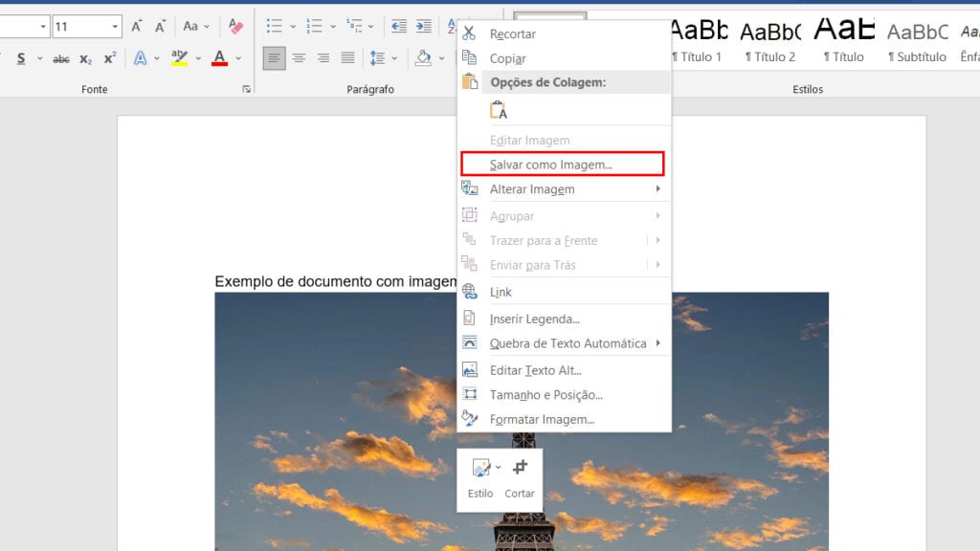This screenshot has width=980, height=551.
Task: Apply yellow text highlight color
Action: (179, 58)
